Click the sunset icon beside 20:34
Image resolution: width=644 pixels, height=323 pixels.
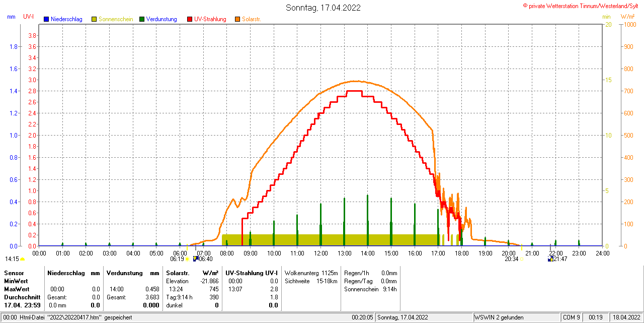coord(521,259)
